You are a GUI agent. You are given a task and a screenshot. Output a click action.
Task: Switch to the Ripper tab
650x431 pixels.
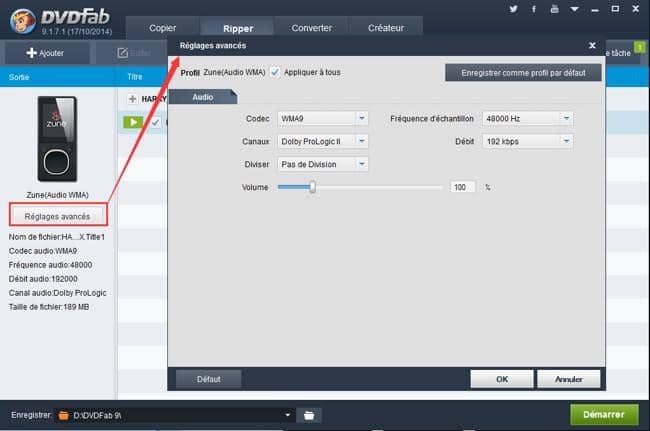238,28
